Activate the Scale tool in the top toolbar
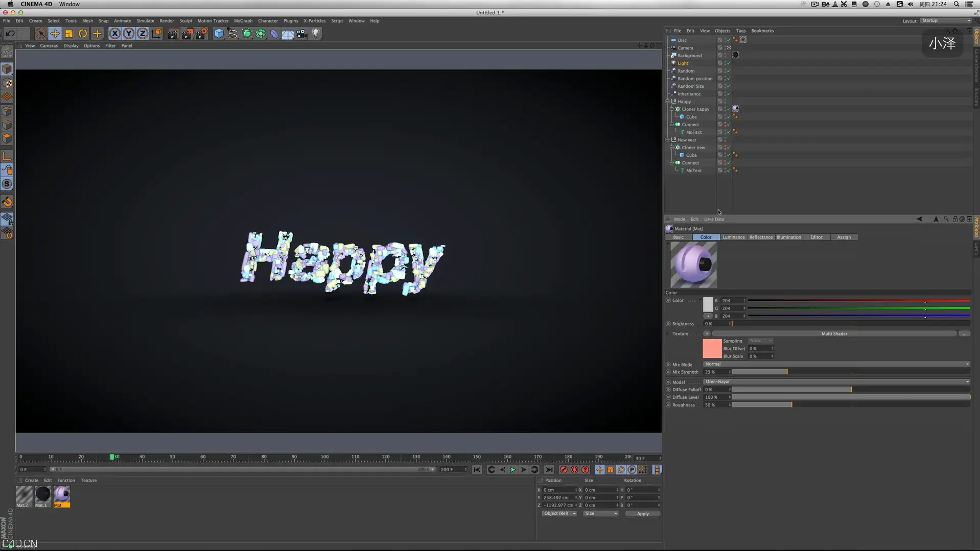This screenshot has height=551, width=980. click(x=68, y=34)
